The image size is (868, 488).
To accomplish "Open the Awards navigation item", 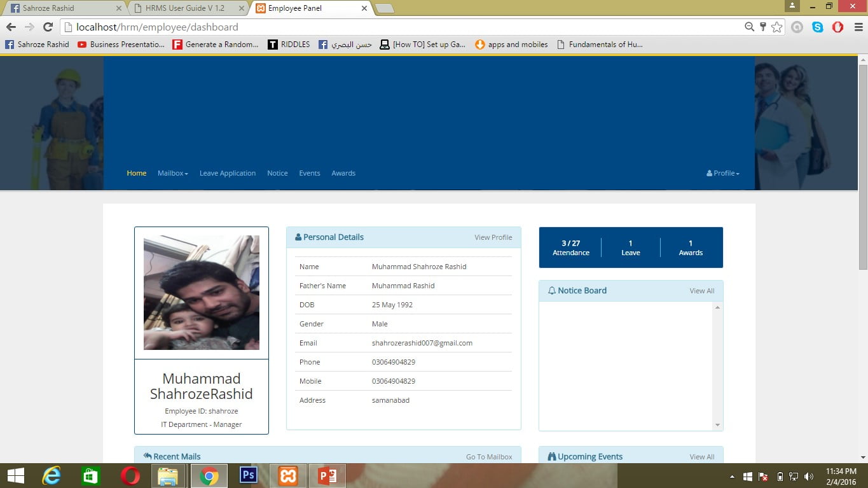I will (343, 173).
